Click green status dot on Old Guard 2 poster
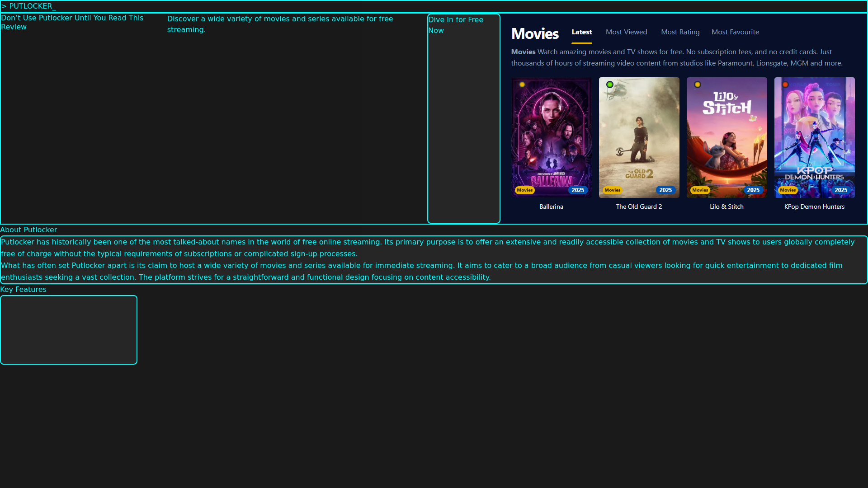 [610, 84]
